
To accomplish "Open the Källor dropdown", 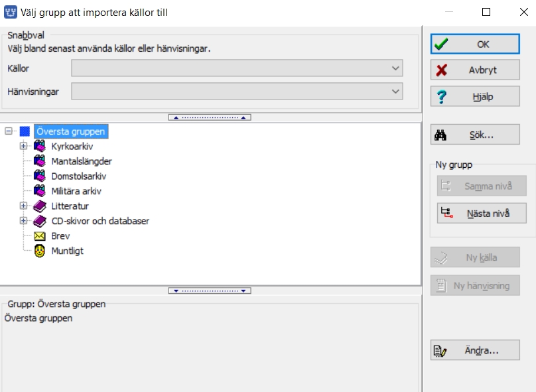I will tap(237, 68).
